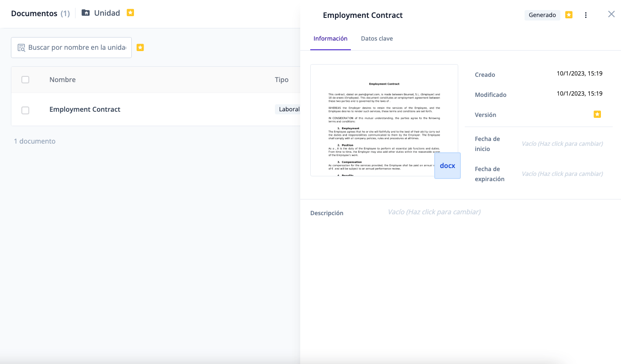Edit the empty Descripción field
This screenshot has height=364, width=621.
(434, 212)
